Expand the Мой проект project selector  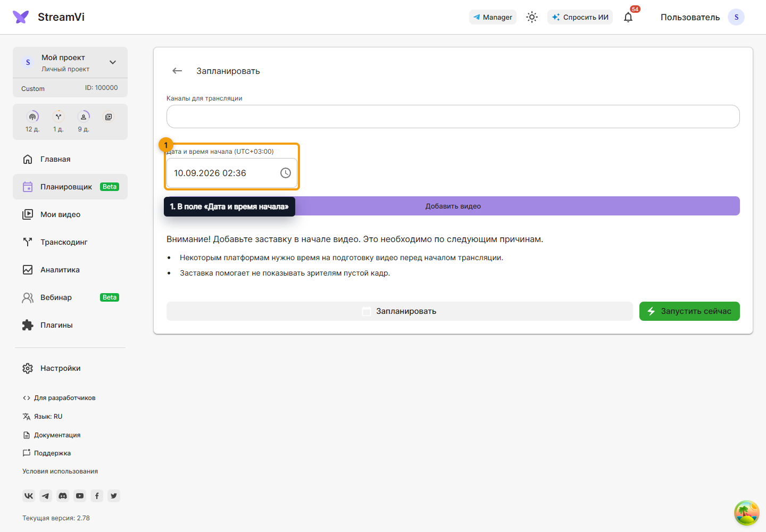tap(70, 62)
